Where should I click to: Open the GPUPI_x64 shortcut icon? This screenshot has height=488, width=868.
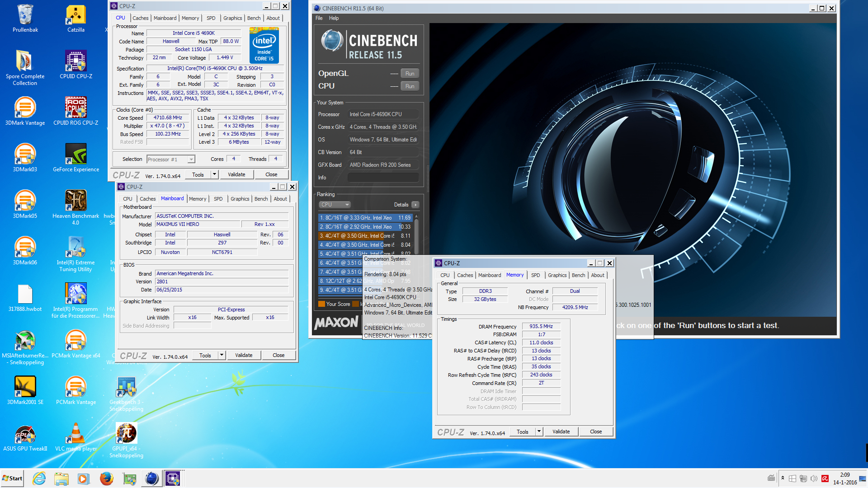[127, 440]
